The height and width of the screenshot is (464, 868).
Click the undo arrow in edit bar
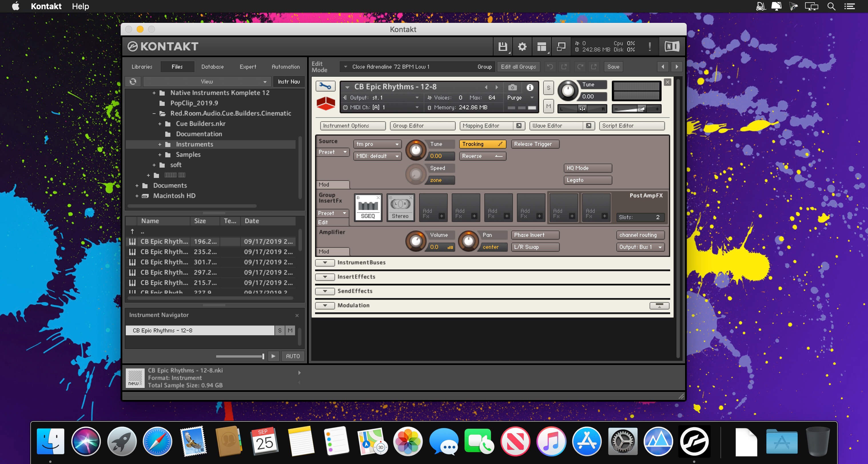[550, 67]
